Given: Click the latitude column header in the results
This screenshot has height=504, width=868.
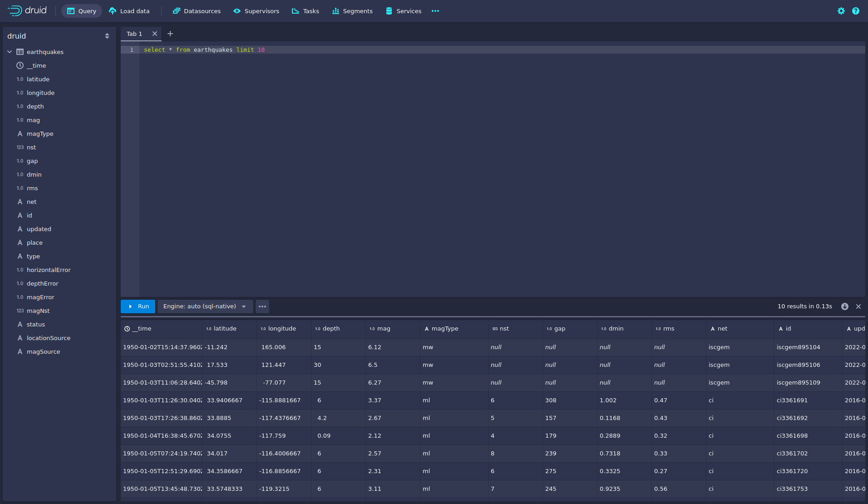Looking at the screenshot, I should pyautogui.click(x=225, y=329).
